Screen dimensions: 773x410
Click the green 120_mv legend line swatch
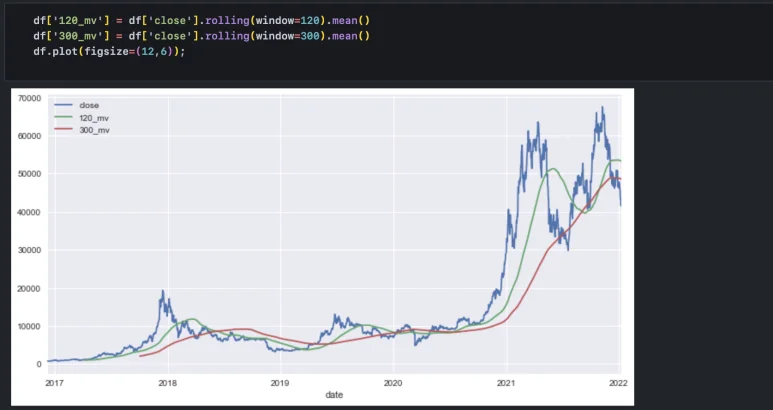(65, 118)
